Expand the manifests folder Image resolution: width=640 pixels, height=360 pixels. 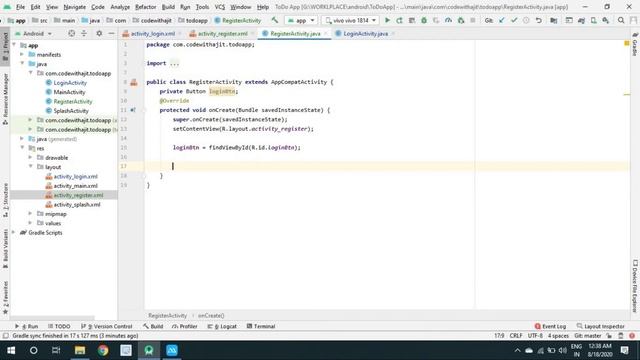coord(22,54)
